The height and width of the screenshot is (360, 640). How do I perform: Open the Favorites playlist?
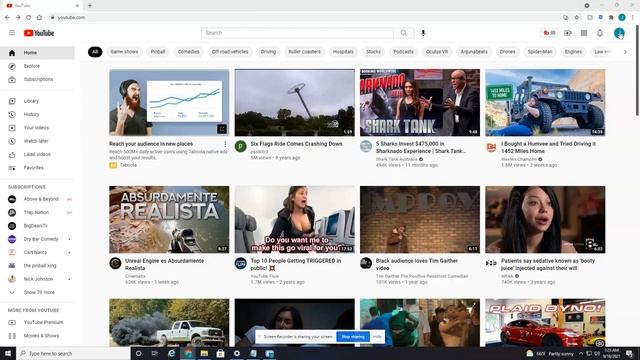(37, 168)
